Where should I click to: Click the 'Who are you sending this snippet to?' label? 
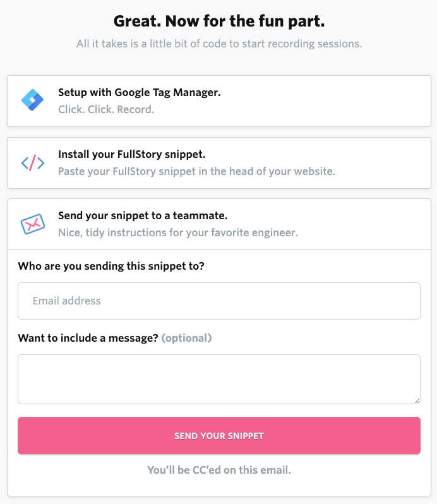111,266
